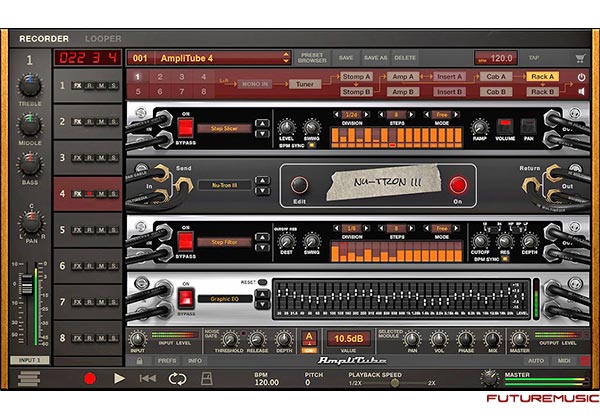Click the noise gate THRESHOLD knob
This screenshot has height=420, width=600.
(230, 339)
